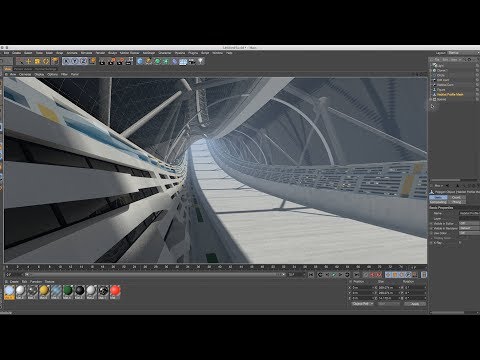Select the Live Selection tool in toolbar

click(x=20, y=61)
